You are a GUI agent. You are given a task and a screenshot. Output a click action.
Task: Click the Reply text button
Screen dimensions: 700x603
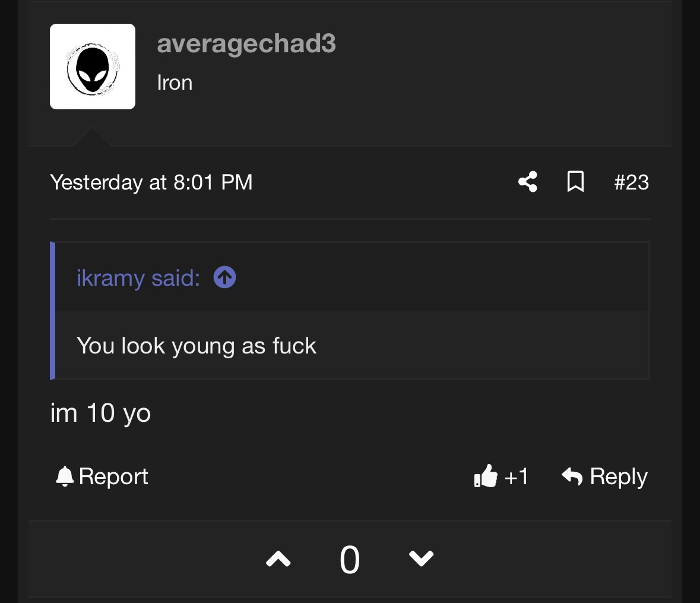(619, 476)
